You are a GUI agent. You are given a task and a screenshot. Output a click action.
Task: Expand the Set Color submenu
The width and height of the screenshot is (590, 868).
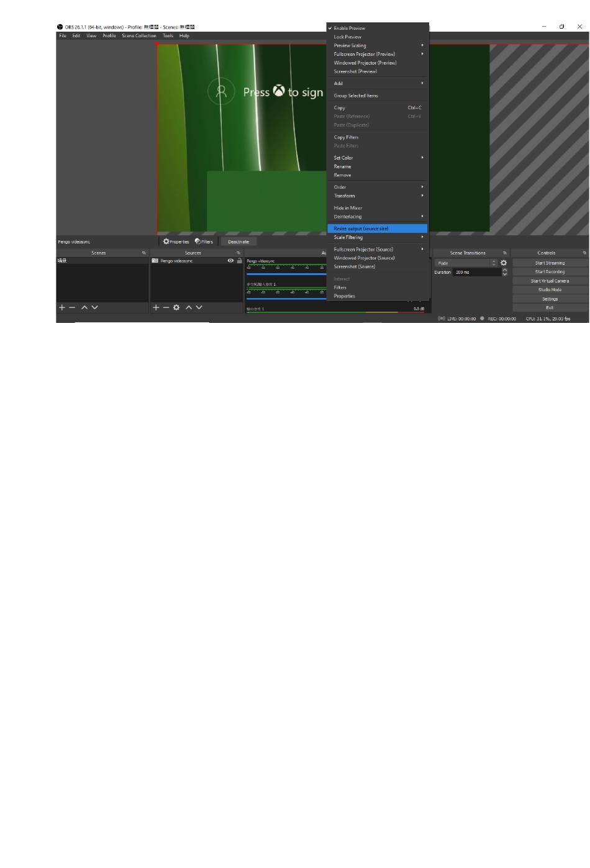378,158
